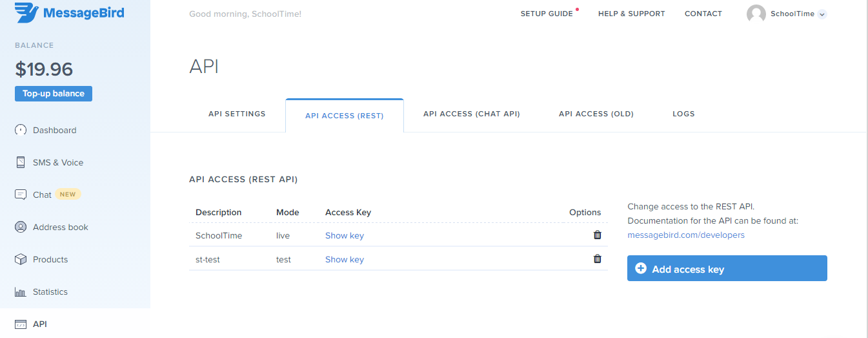The height and width of the screenshot is (338, 868).
Task: Expand the SchoolTime account dropdown arrow
Action: click(x=822, y=14)
